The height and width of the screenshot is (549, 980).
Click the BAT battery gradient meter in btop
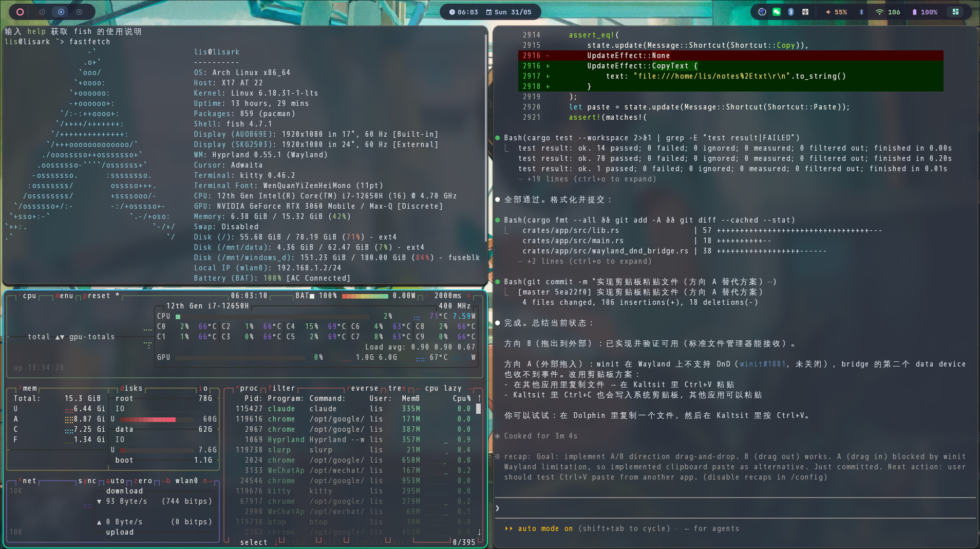(365, 296)
